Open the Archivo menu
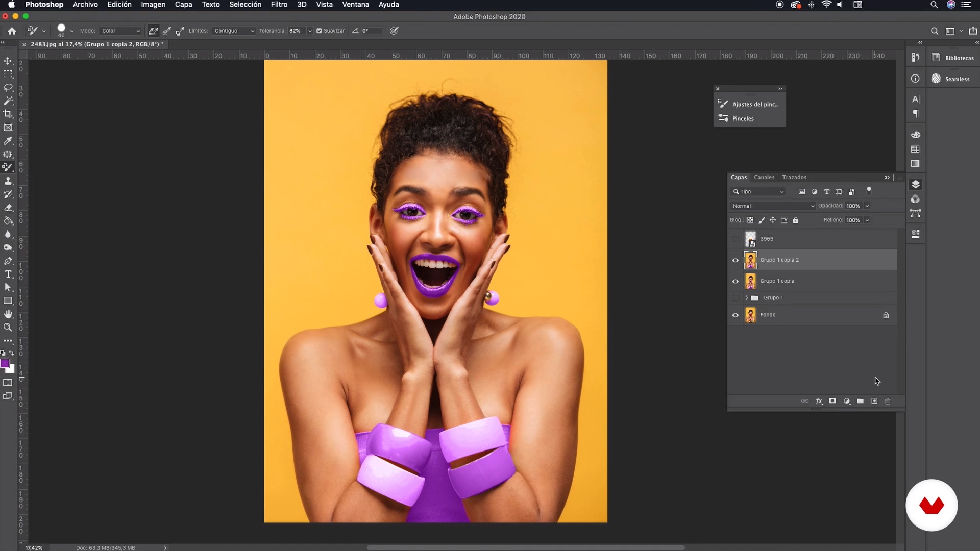This screenshot has width=980, height=551. pyautogui.click(x=85, y=5)
